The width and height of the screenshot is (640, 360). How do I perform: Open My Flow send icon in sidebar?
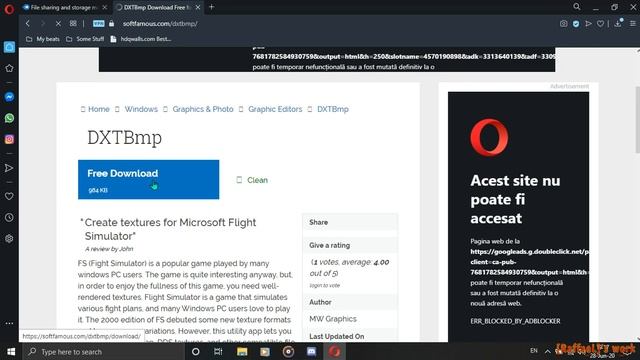coord(9,168)
